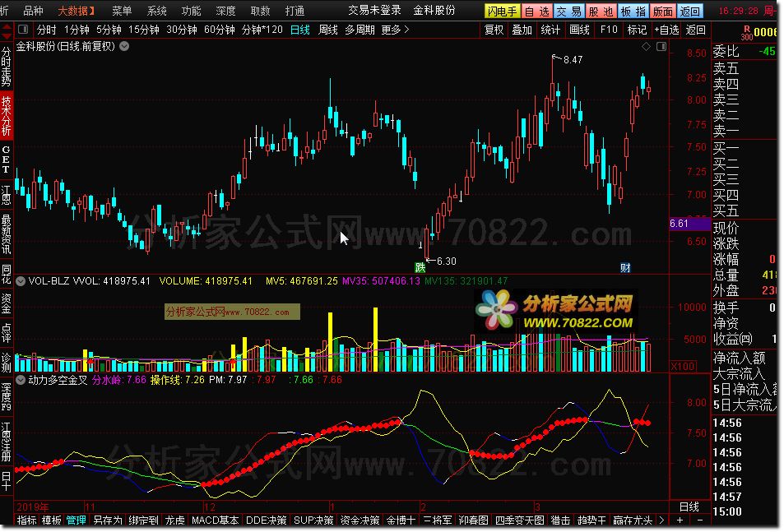
Task: Open the 系统 menu
Action: click(x=156, y=11)
